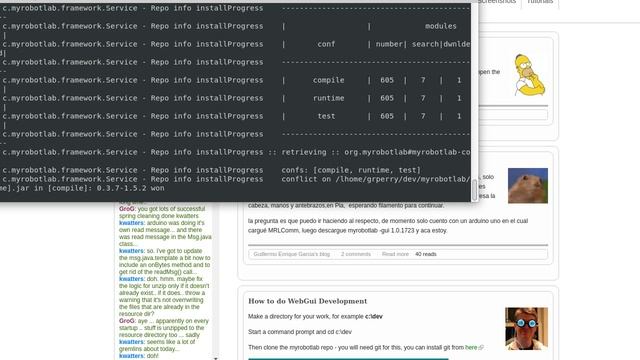Click the terminal "compile" conf row
The image size is (640, 360).
click(x=236, y=80)
